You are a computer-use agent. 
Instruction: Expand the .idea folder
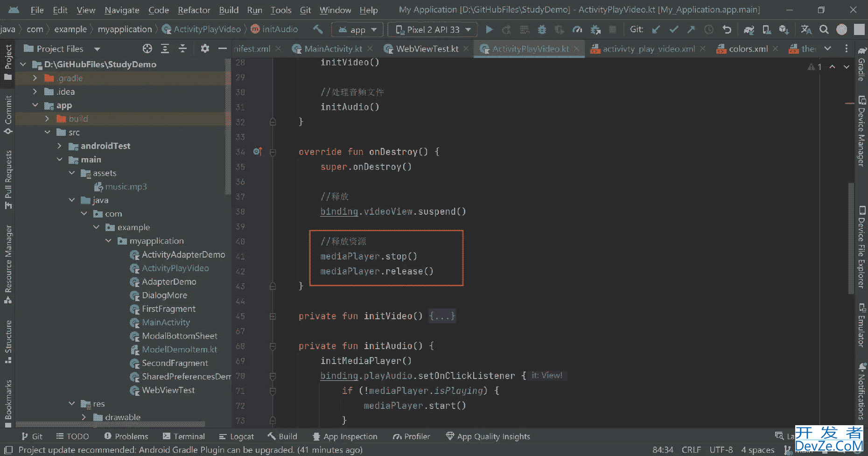35,91
